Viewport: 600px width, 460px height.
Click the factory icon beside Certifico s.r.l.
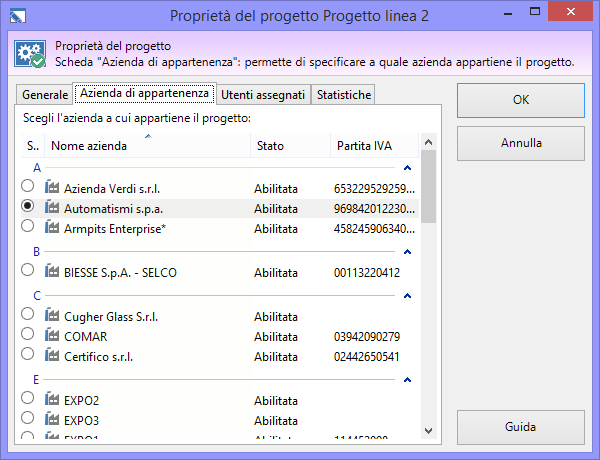(52, 355)
